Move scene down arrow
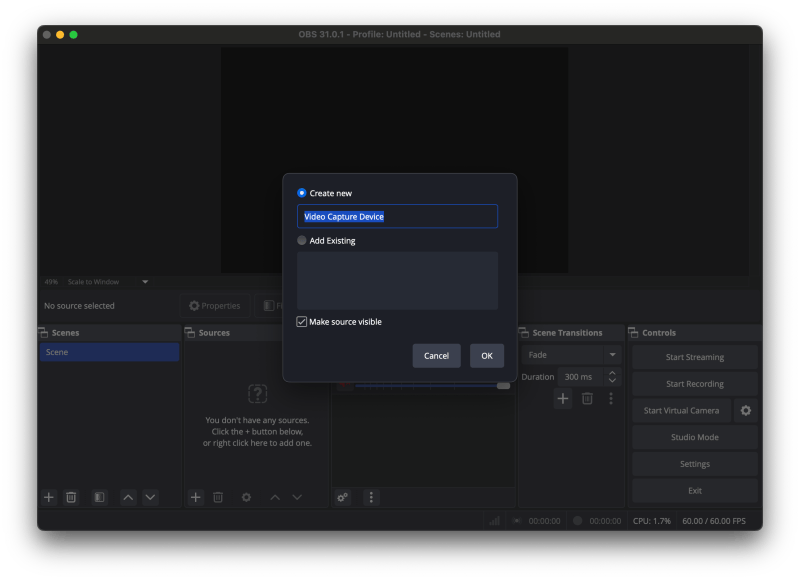The height and width of the screenshot is (580, 800). (x=150, y=497)
